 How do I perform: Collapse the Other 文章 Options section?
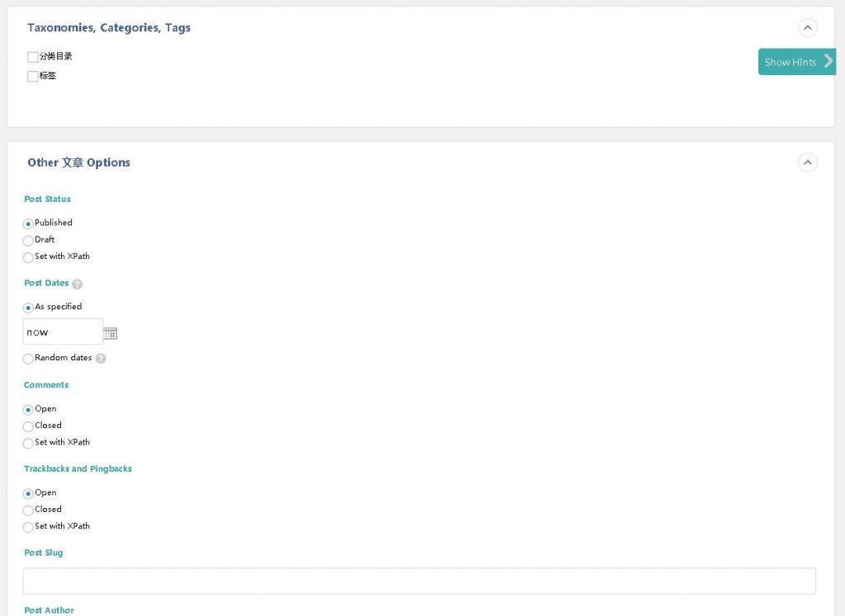tap(807, 162)
